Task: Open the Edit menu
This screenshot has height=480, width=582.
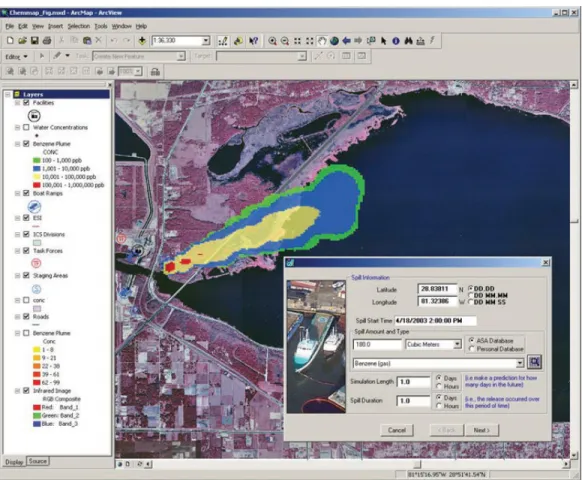Action: click(23, 26)
